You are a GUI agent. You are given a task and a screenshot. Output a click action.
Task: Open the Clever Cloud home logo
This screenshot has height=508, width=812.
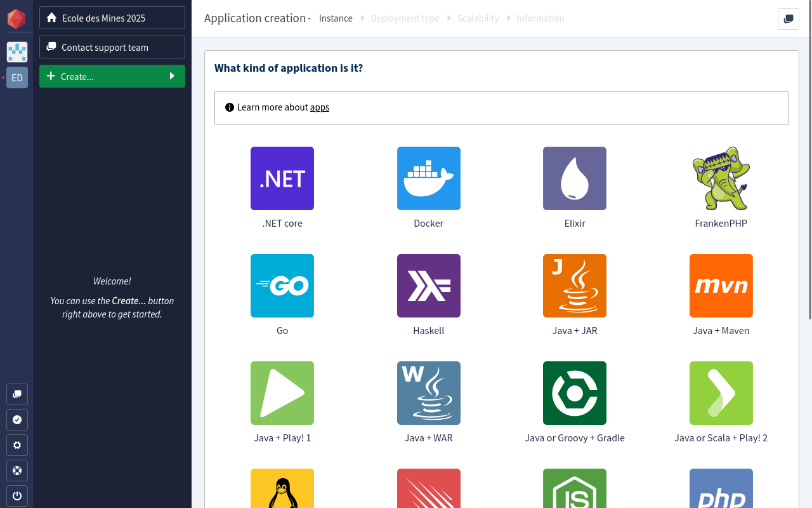coord(16,18)
